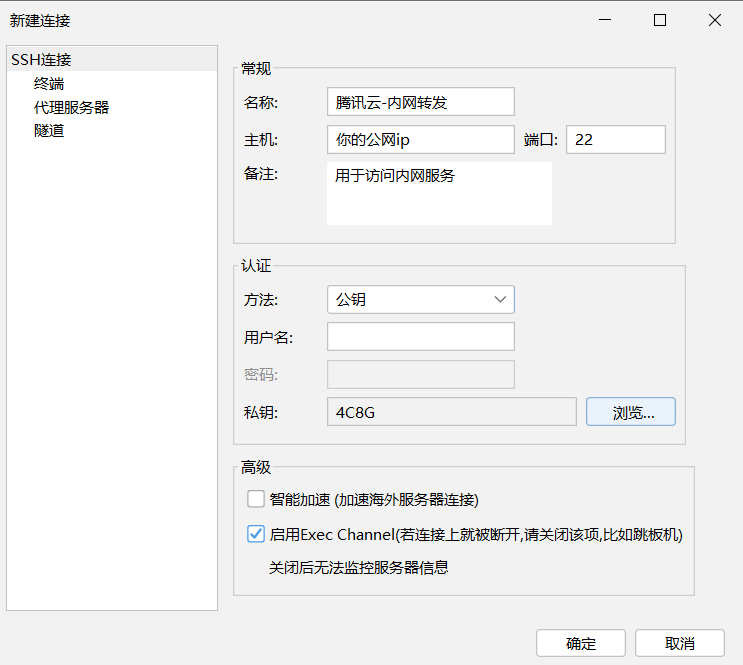Minimize the 新建连接 window
Viewport: 743px width, 665px height.
click(604, 20)
